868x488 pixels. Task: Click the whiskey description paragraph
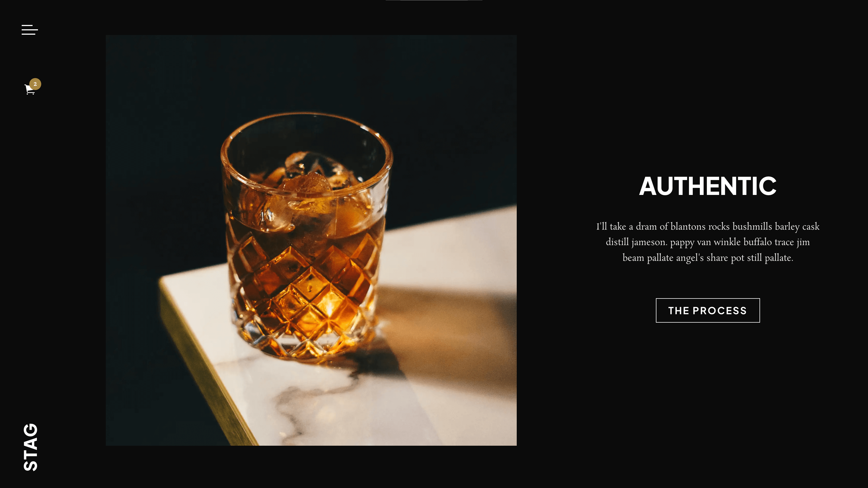click(708, 242)
